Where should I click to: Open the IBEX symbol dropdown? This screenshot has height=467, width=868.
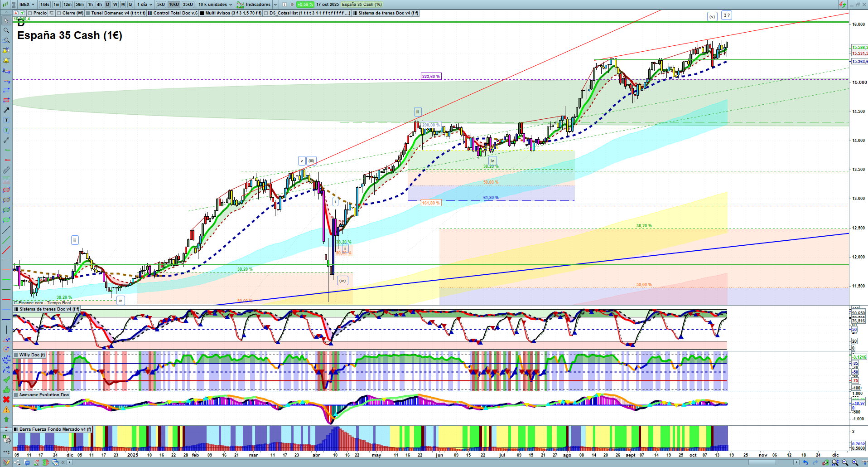[x=27, y=5]
